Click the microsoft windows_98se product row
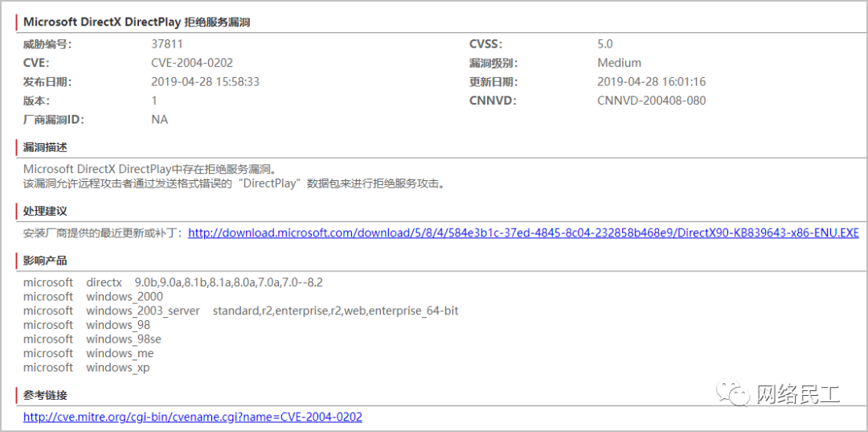This screenshot has height=432, width=868. 92,339
